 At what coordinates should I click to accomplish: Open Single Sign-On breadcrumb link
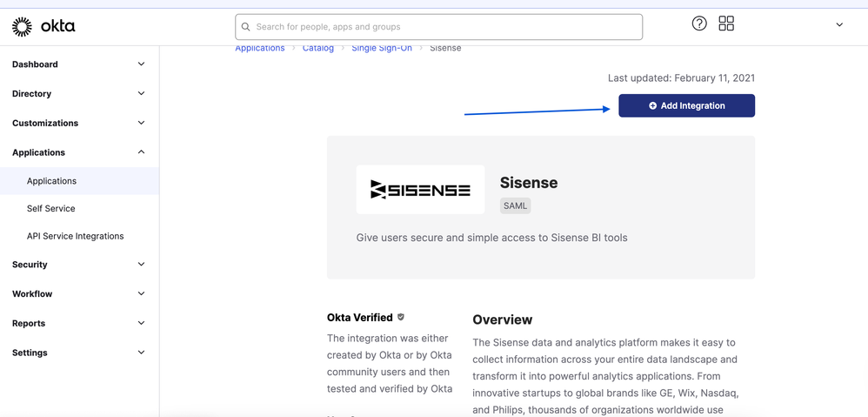pyautogui.click(x=382, y=48)
